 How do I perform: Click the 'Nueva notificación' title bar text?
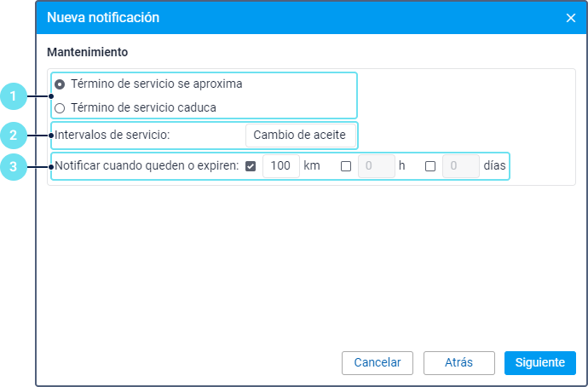pos(103,17)
